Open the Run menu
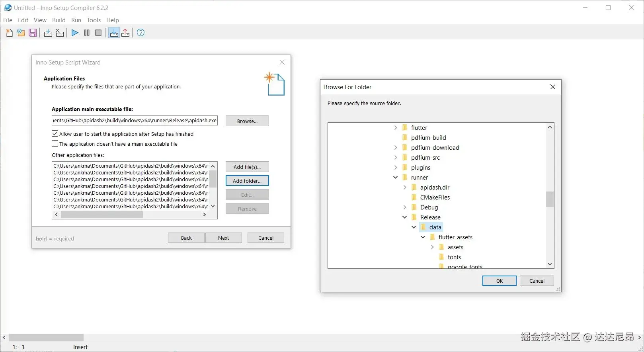This screenshot has width=644, height=352. 76,20
